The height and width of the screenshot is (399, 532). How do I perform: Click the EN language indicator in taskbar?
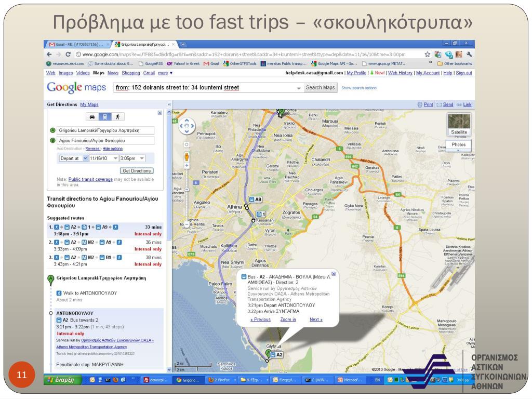pos(377,380)
